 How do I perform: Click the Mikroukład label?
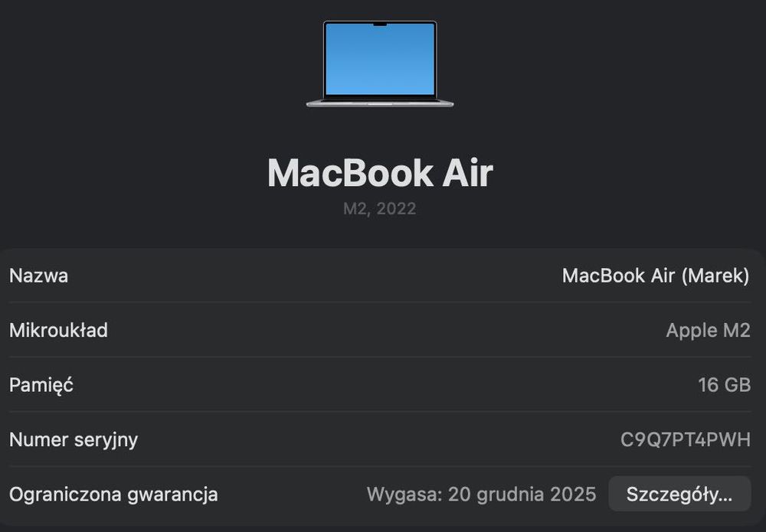(59, 331)
